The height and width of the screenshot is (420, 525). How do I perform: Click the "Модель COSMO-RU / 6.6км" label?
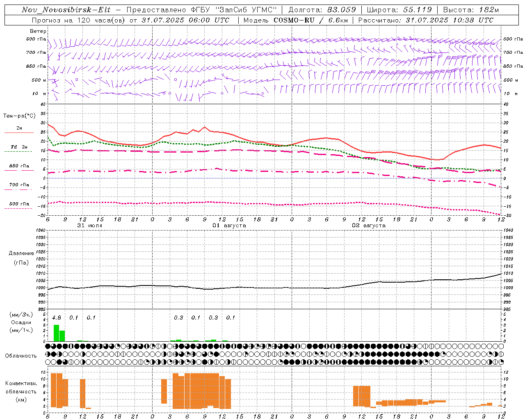pos(295,20)
